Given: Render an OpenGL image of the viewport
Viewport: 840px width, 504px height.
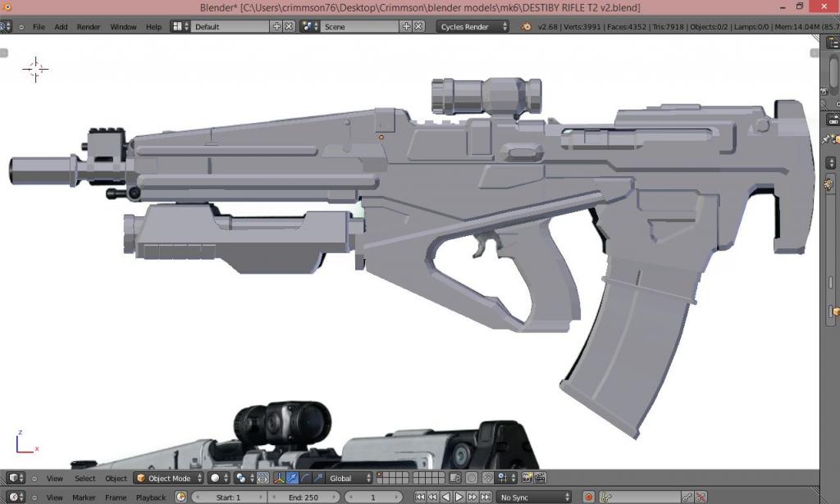Looking at the screenshot, I should point(527,478).
